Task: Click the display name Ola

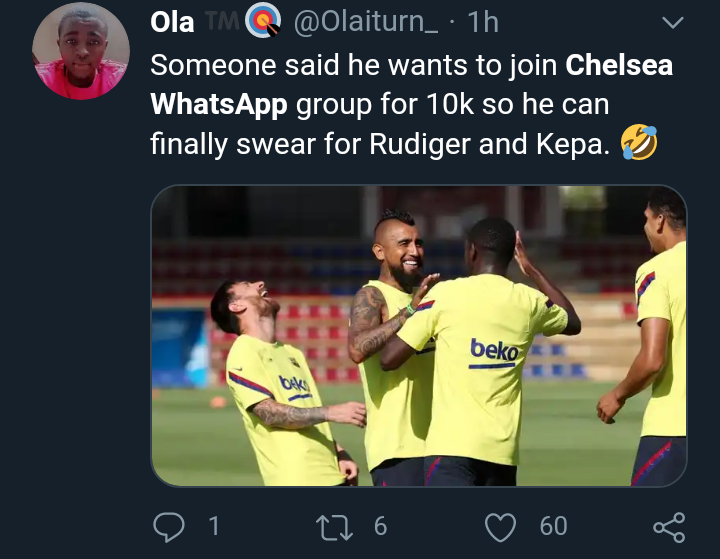Action: point(172,22)
